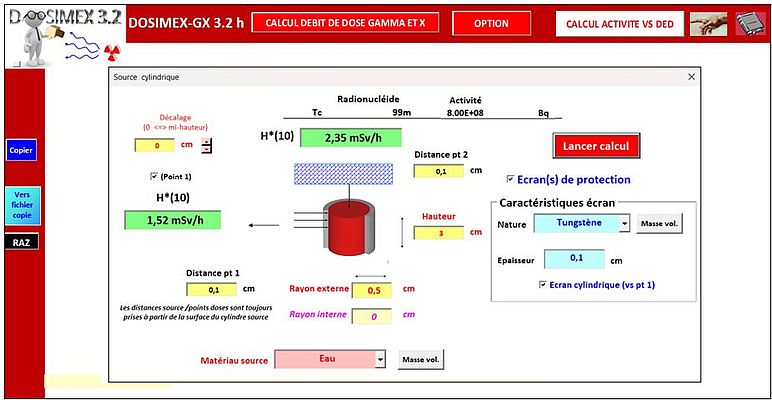Image resolution: width=772 pixels, height=400 pixels.
Task: Uncheck Ecran(s) de protection checkbox
Action: 511,180
